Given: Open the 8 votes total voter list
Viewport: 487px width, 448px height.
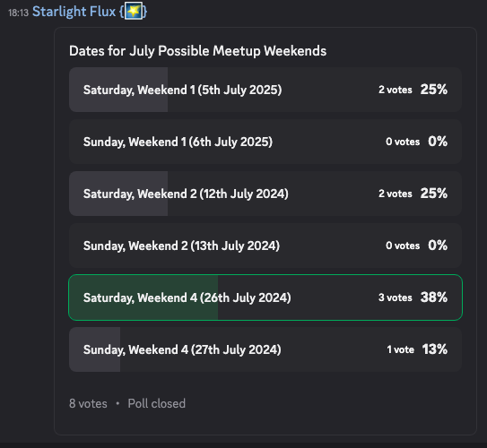Looking at the screenshot, I should (88, 403).
